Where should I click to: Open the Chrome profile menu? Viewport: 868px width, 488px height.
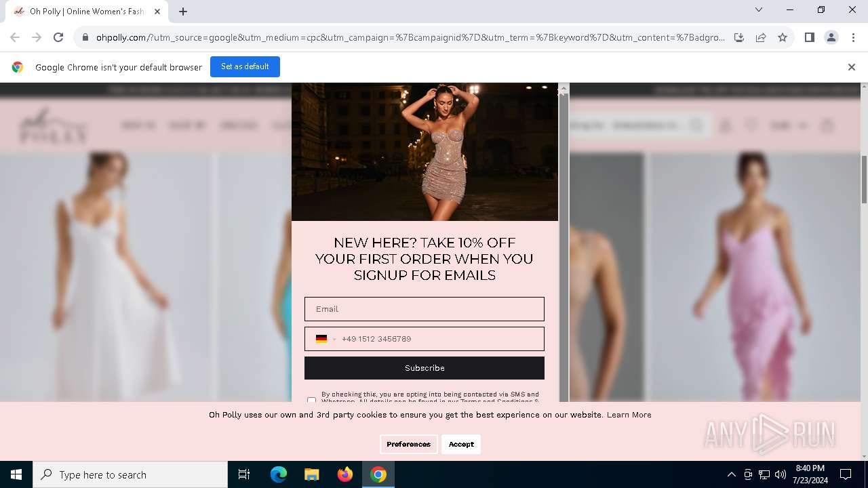831,37
